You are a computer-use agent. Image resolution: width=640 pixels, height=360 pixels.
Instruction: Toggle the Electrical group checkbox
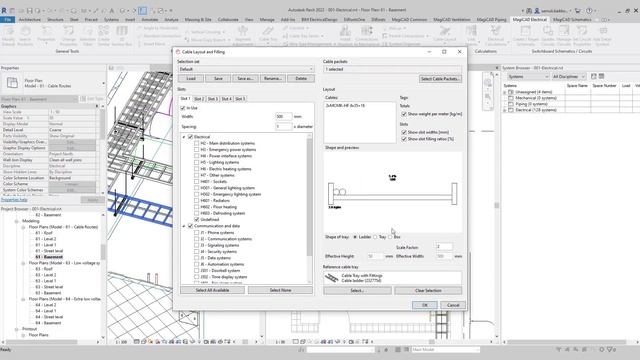coord(190,137)
